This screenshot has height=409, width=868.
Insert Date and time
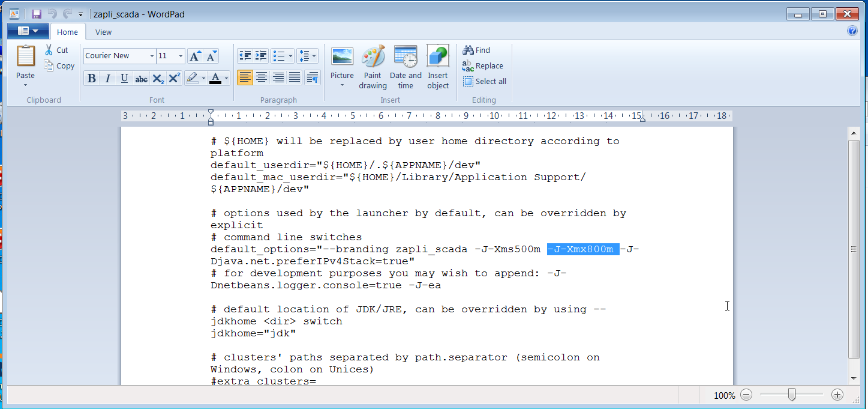[406, 67]
